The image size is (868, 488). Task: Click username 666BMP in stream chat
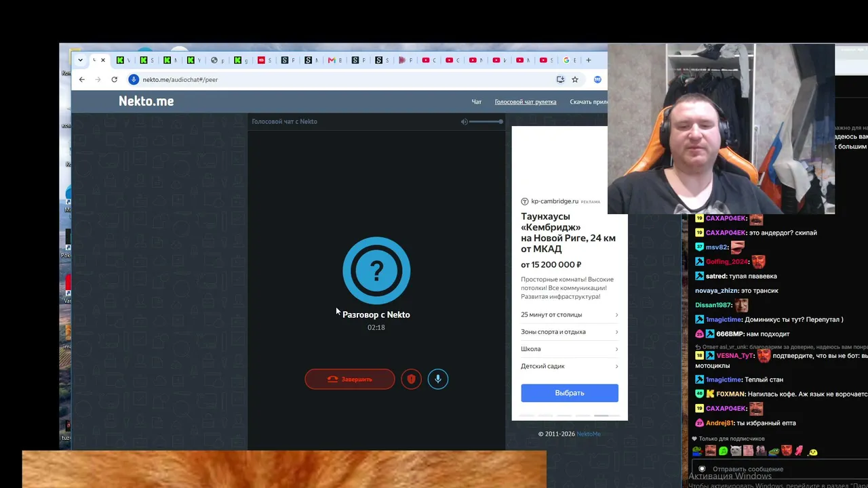(731, 334)
